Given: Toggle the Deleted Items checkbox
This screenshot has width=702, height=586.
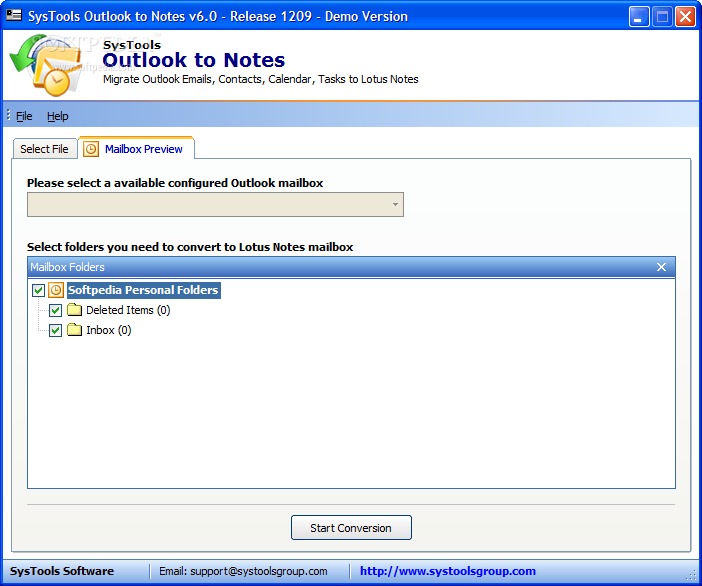Looking at the screenshot, I should [x=56, y=310].
